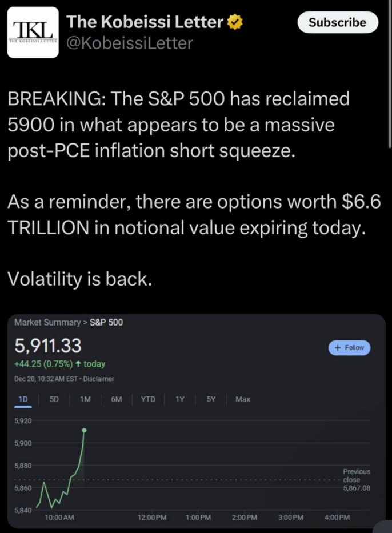
Task: Select the Max chart range
Action: point(243,399)
